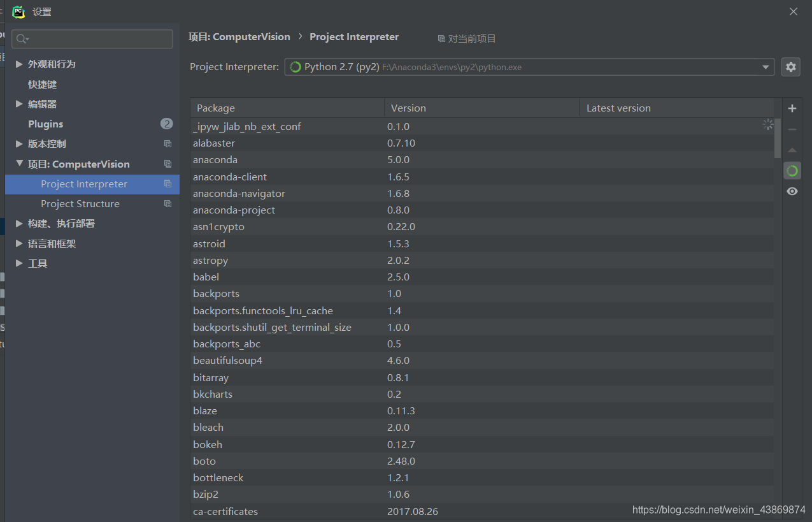Viewport: 812px width, 522px height.
Task: Click the 项目: ComputerVision breadcrumb
Action: 239,37
